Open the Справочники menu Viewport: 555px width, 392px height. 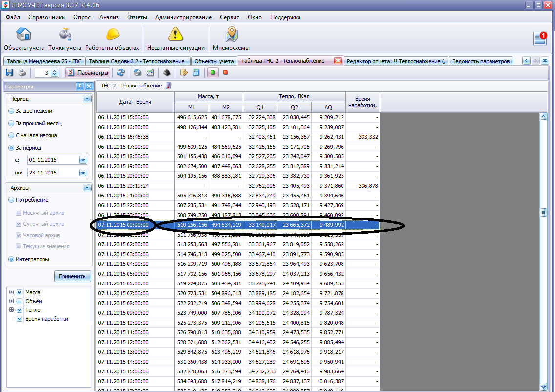47,17
